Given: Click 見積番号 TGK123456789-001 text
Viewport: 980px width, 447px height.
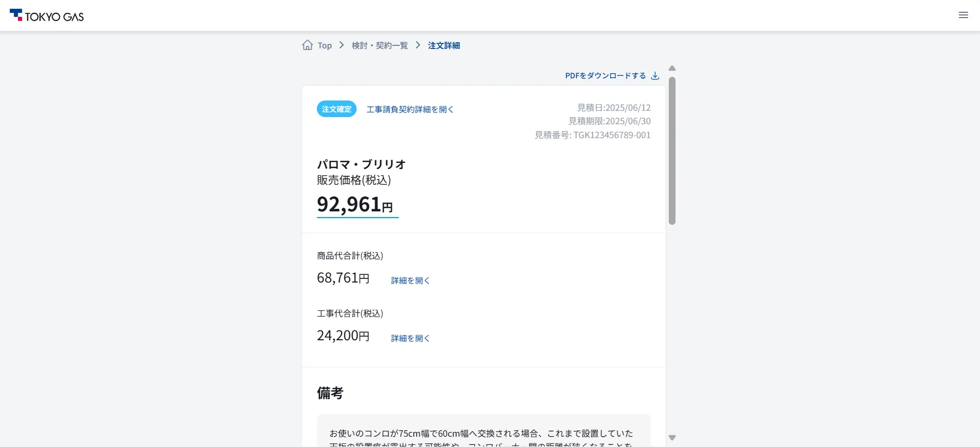Looking at the screenshot, I should pos(592,135).
